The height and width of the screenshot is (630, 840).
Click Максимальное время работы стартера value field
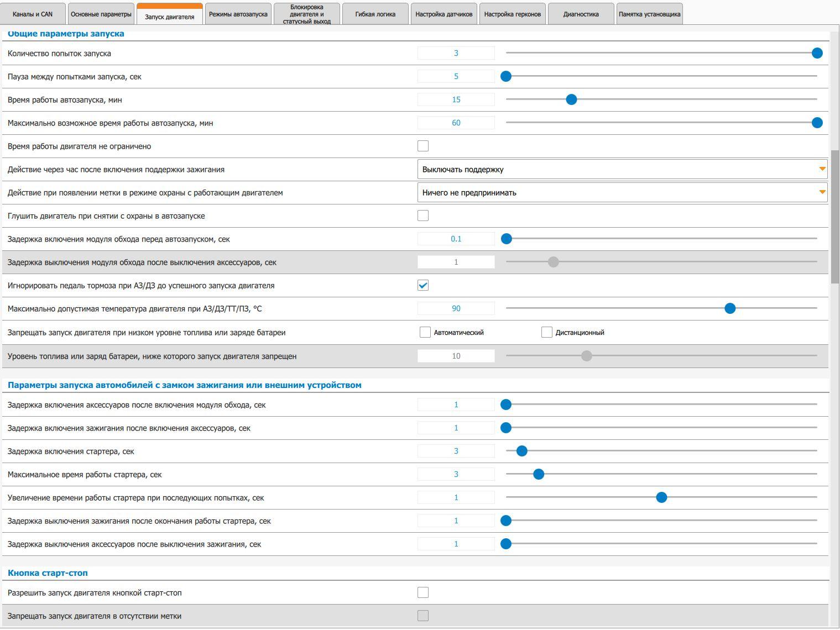click(456, 474)
